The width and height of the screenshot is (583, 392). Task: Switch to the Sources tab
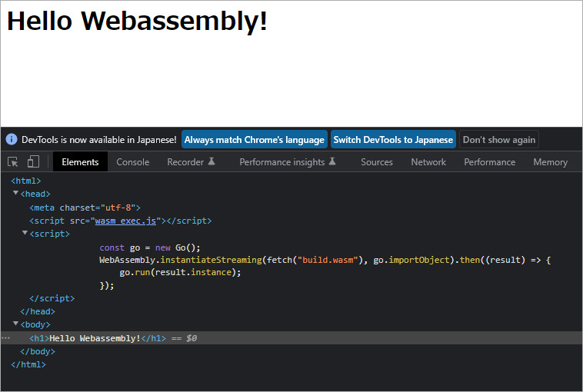tap(377, 162)
